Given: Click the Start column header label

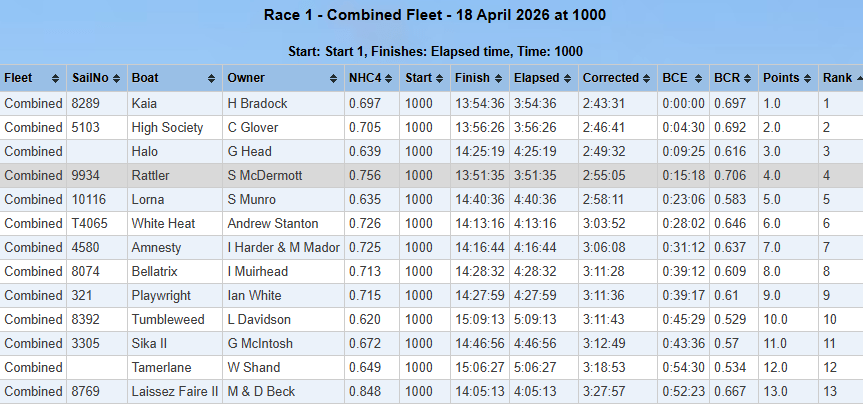Looking at the screenshot, I should [418, 78].
